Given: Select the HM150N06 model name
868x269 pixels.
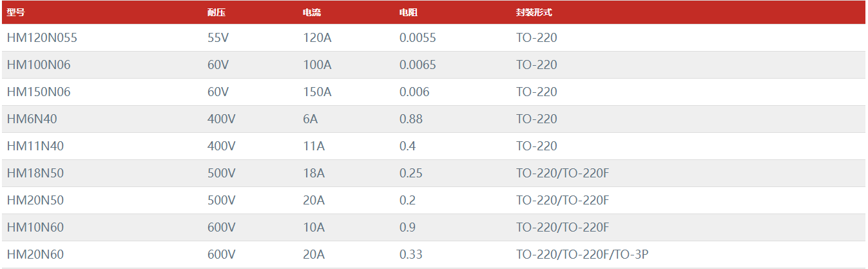Looking at the screenshot, I should [39, 92].
